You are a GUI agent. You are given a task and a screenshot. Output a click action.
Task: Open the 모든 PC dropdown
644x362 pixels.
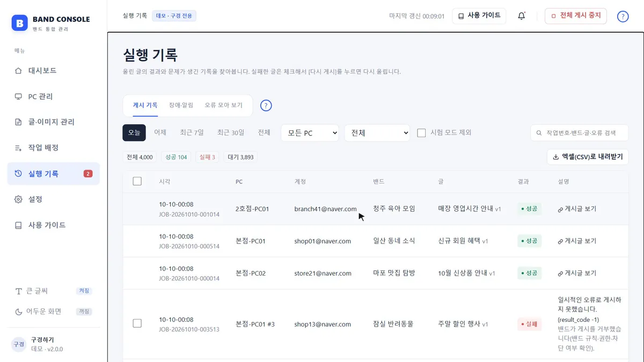point(310,133)
